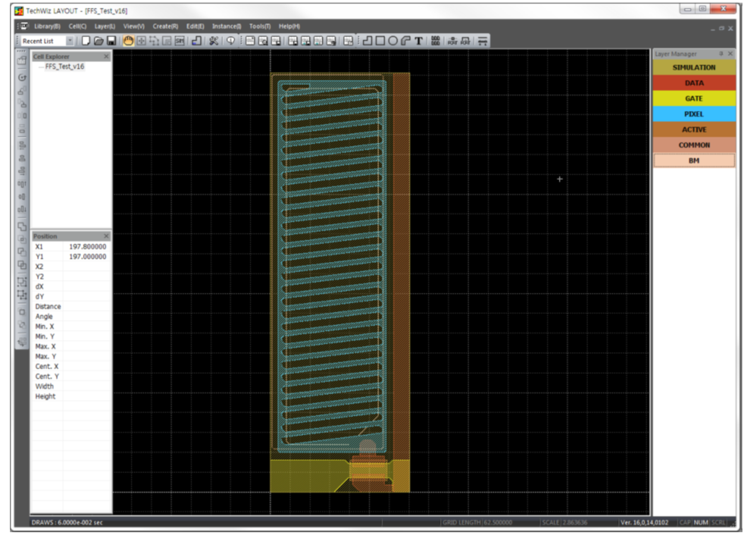Click the pixel layout design in canvas
This screenshot has height=540, width=756.
[x=340, y=282]
